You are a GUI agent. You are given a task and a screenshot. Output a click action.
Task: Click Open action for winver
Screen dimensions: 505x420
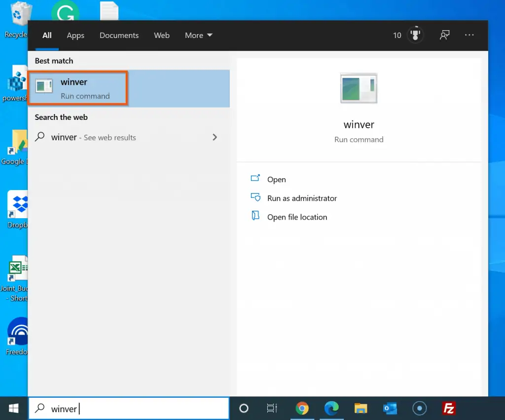(276, 179)
